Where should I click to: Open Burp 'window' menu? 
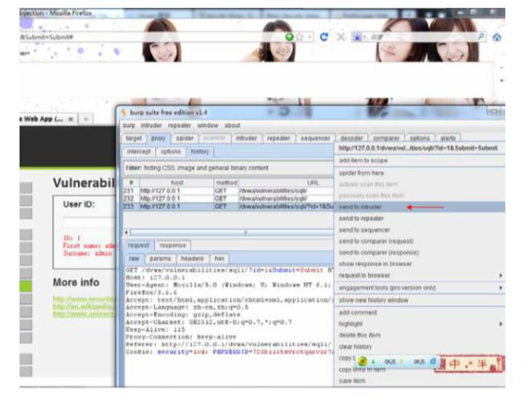pyautogui.click(x=208, y=125)
